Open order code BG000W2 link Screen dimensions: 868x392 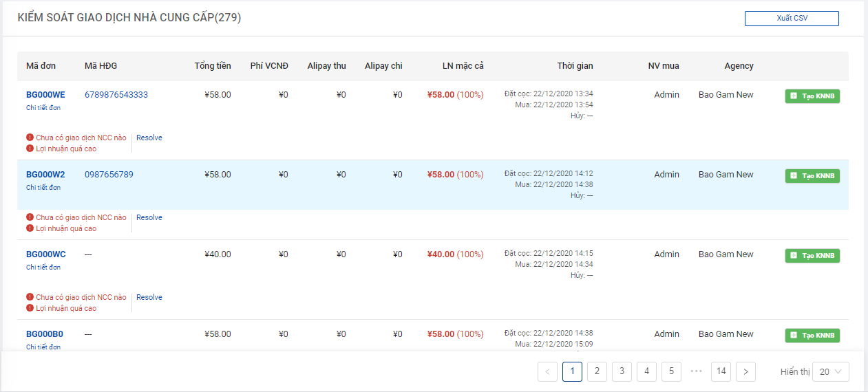[45, 175]
